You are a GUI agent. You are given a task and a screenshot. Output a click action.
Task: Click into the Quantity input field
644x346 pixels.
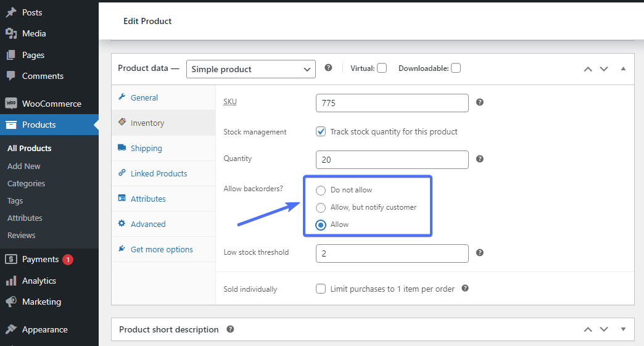click(392, 160)
